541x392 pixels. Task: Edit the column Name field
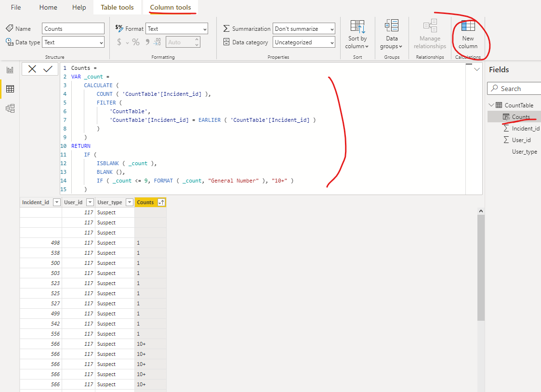(73, 28)
